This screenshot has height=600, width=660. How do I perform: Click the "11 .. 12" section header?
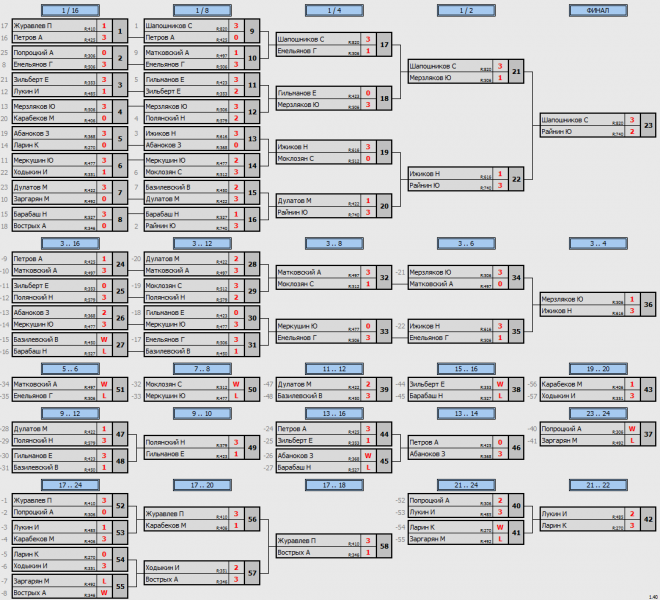click(334, 369)
